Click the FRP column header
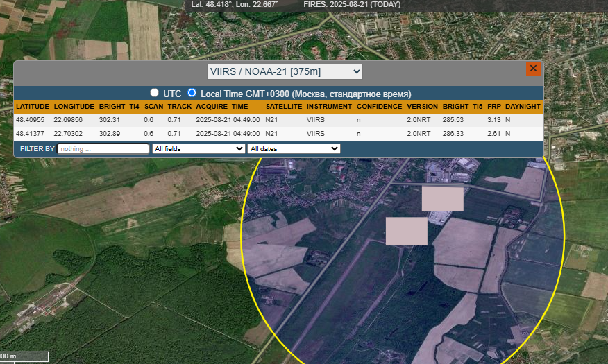Image resolution: width=608 pixels, height=364 pixels. (x=494, y=107)
